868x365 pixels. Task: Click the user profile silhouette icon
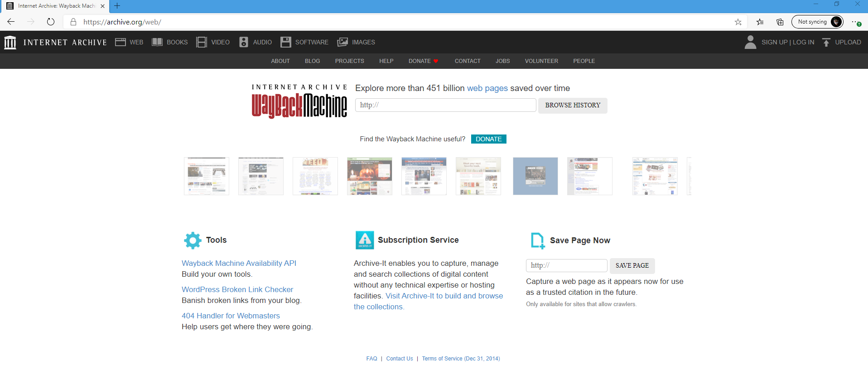(x=750, y=42)
